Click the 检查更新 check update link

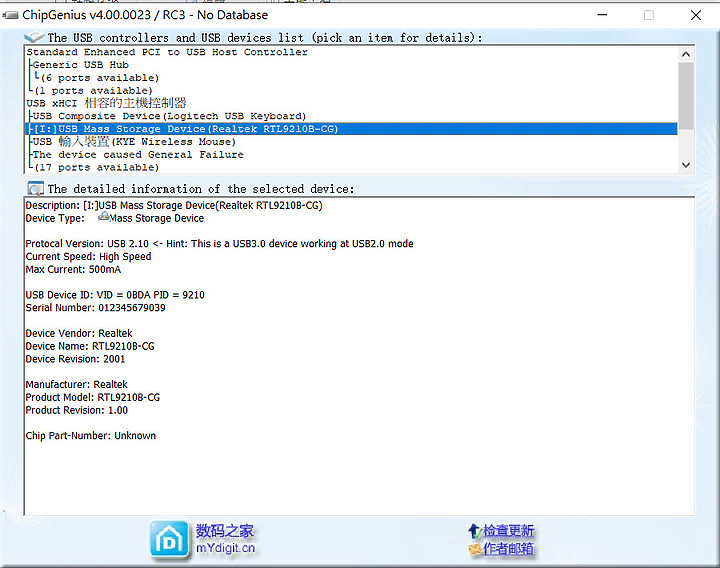[508, 531]
